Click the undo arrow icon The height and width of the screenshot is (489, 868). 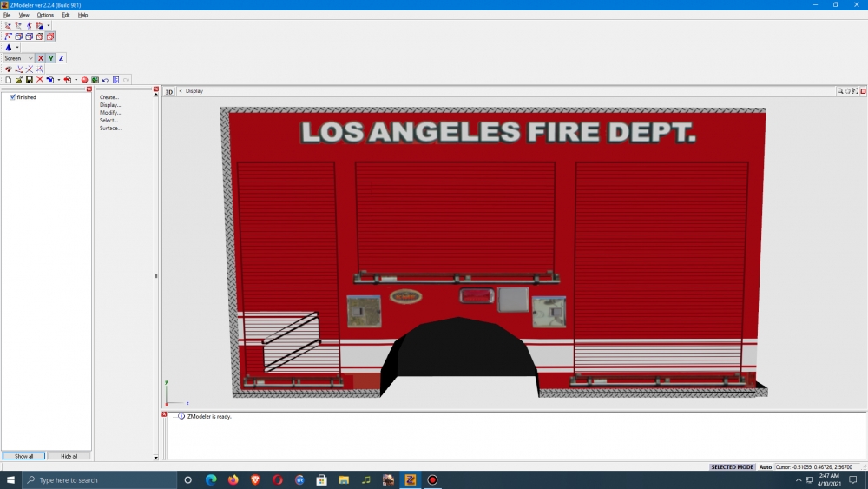point(105,80)
